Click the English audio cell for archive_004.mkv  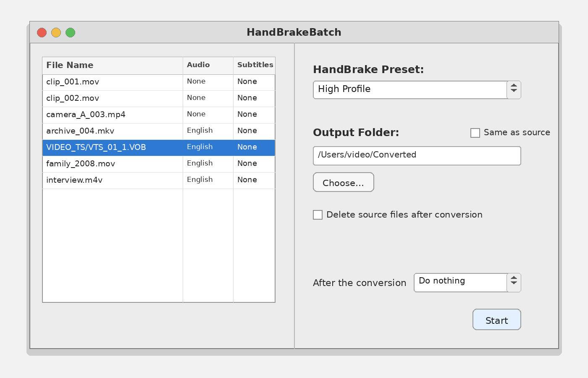click(x=208, y=131)
